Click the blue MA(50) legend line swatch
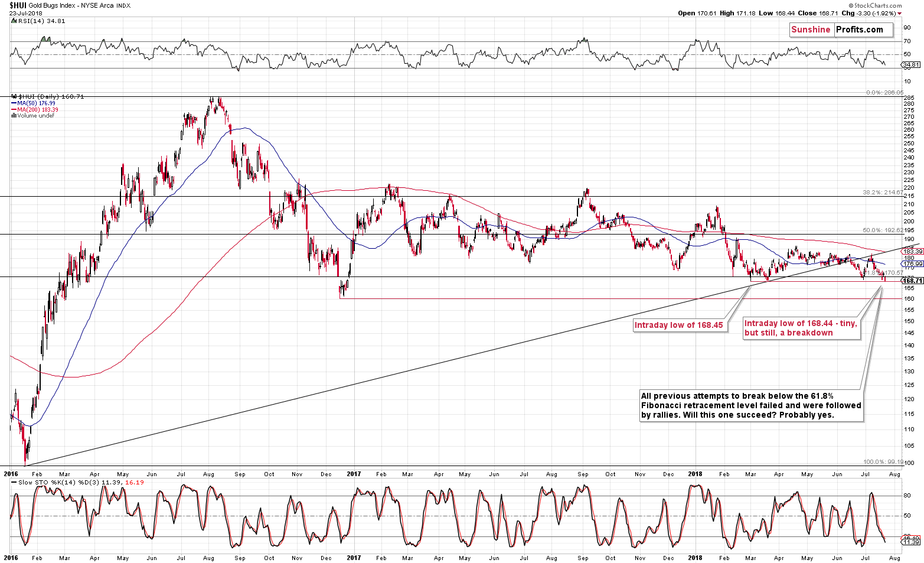This screenshot has width=924, height=563. point(14,103)
